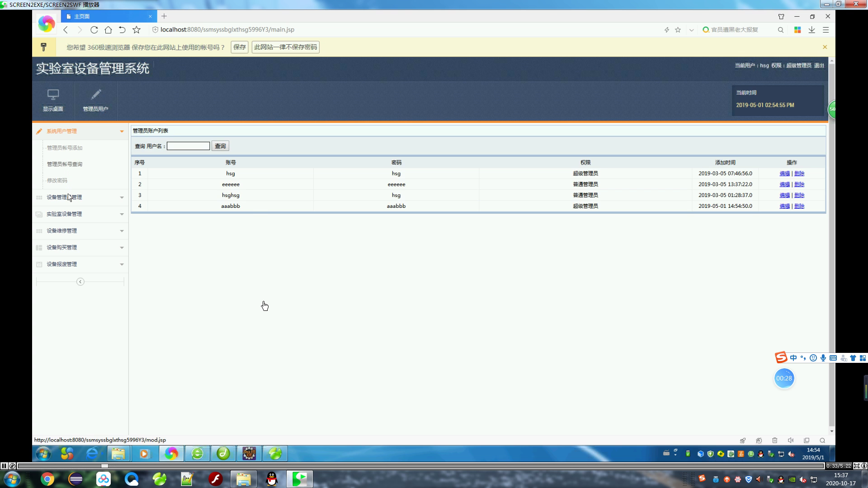Dismiss the password-save notification bar
This screenshot has height=488, width=868.
coord(825,47)
